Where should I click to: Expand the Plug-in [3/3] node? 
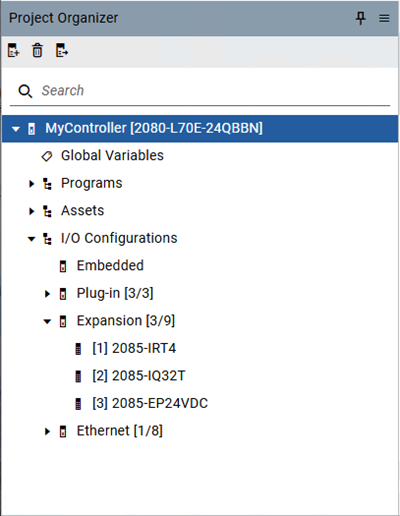coord(47,294)
